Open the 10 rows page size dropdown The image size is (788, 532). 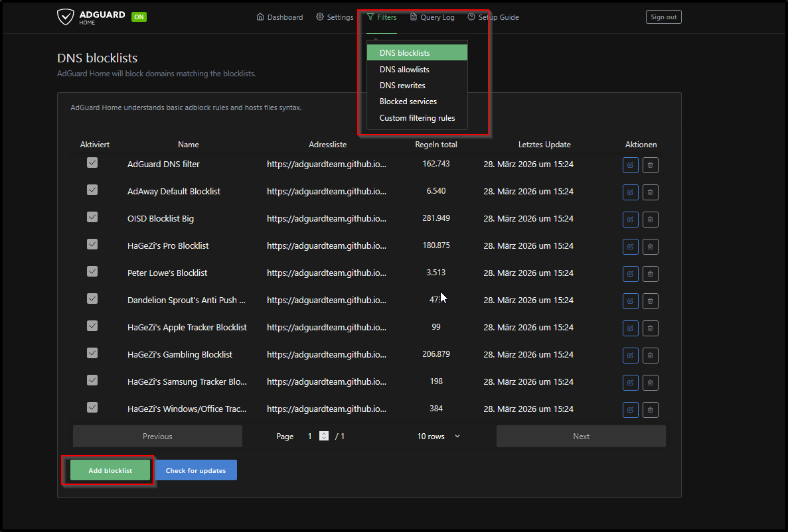pos(438,436)
